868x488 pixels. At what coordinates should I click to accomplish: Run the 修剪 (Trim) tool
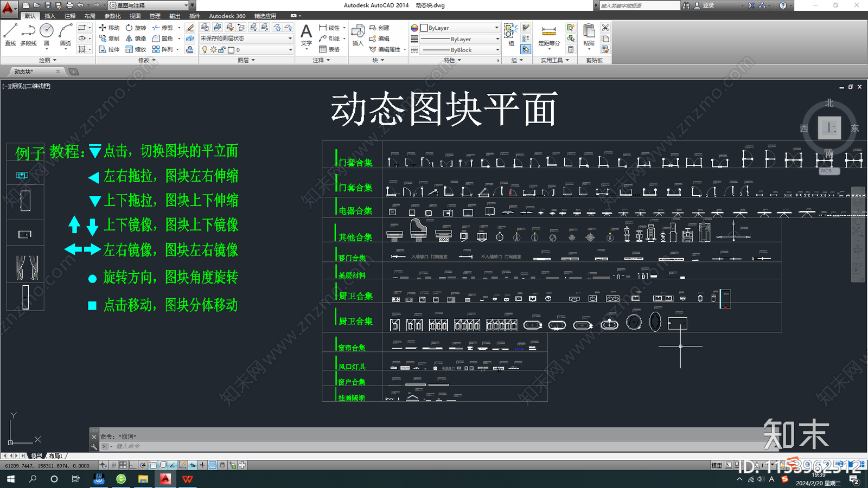click(x=166, y=28)
